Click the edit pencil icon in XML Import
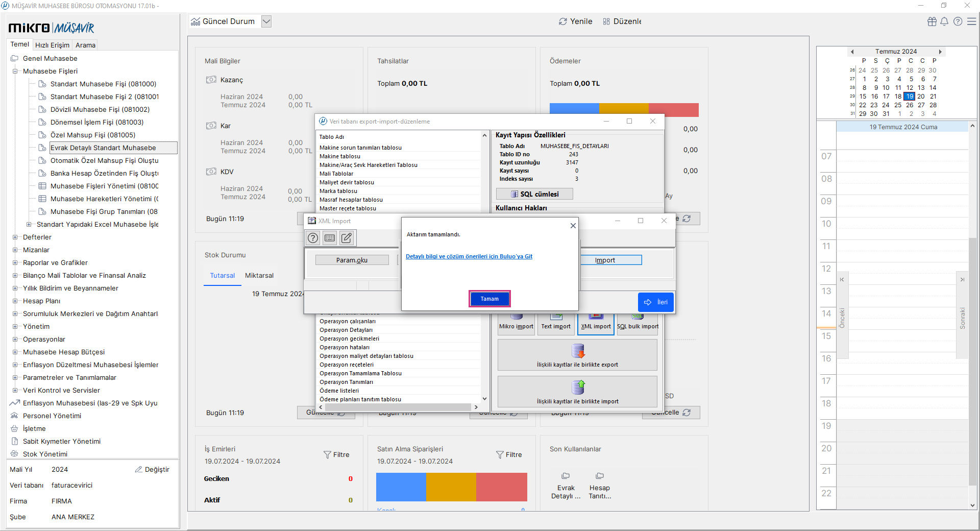Viewport: 980px width, 531px height. [x=347, y=238]
